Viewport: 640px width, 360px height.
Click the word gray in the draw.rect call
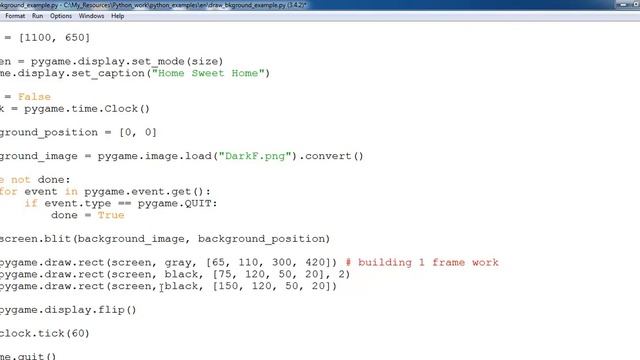coord(178,263)
